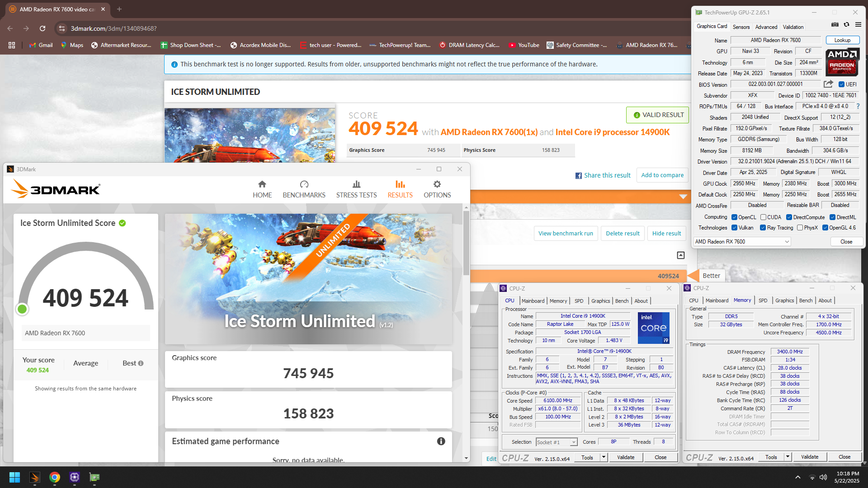Switch to Validation tab in GPU-Z
The image size is (868, 488).
tap(793, 27)
